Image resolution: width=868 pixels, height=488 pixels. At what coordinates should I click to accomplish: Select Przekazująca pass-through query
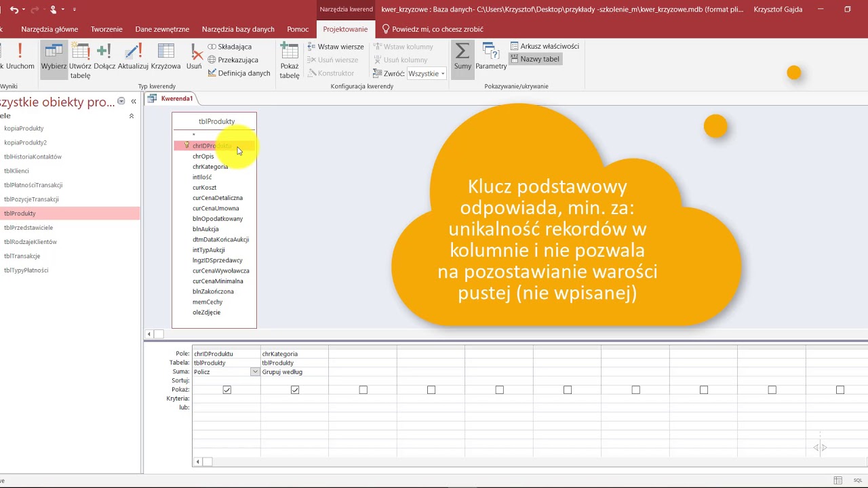click(233, 60)
